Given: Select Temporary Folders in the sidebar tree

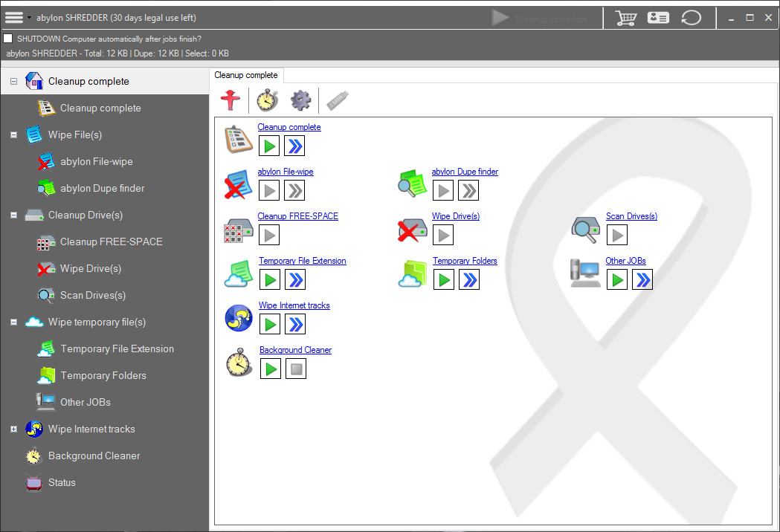Looking at the screenshot, I should pyautogui.click(x=103, y=375).
